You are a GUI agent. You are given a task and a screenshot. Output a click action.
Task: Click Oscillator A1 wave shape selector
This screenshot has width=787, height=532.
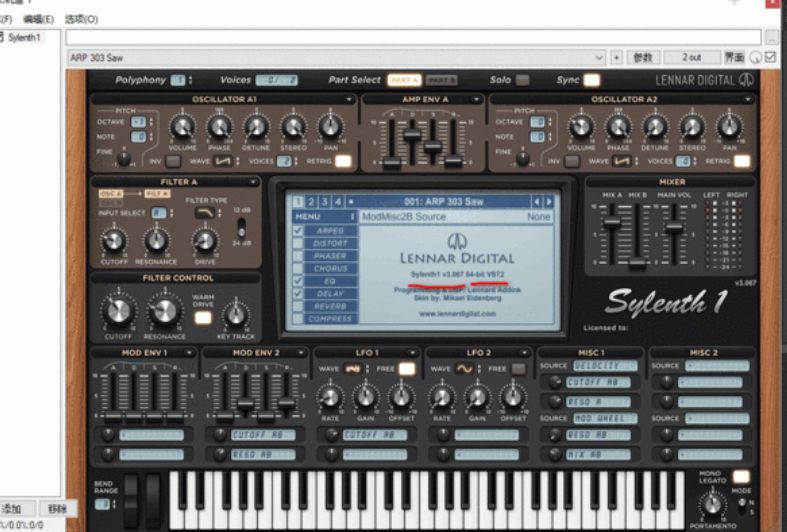(223, 162)
